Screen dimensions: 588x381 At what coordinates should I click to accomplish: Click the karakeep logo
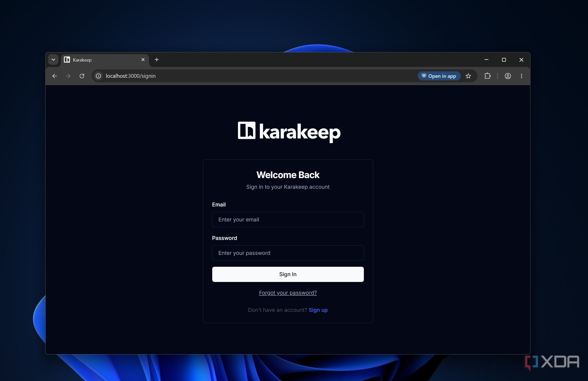tap(289, 132)
